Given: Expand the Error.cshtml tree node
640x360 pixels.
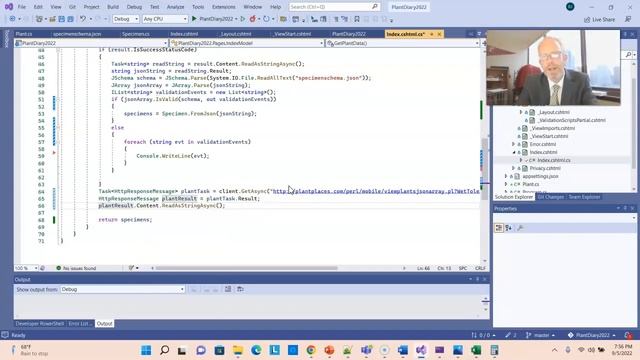Looking at the screenshot, I should click(x=513, y=144).
